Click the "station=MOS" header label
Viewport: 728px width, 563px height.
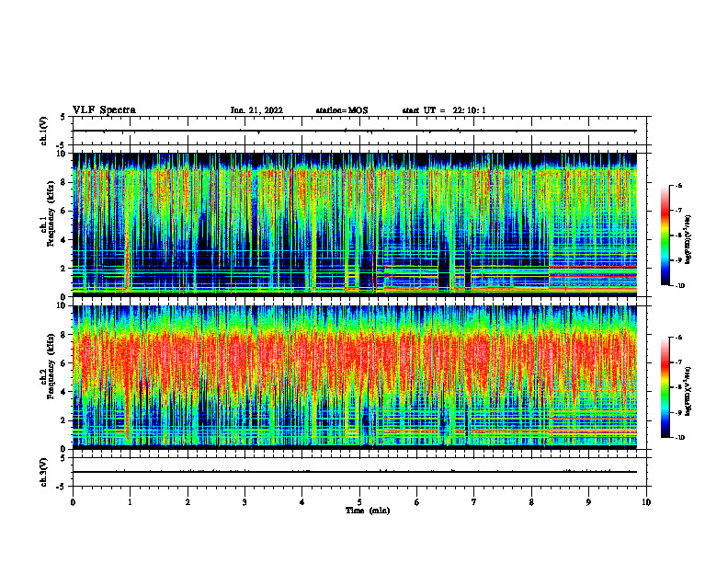tap(342, 110)
